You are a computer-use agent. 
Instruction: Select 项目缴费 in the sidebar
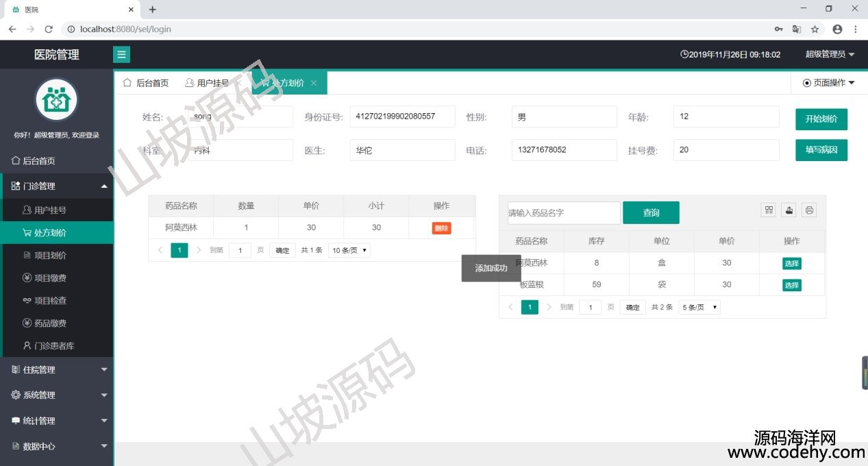tap(56, 278)
